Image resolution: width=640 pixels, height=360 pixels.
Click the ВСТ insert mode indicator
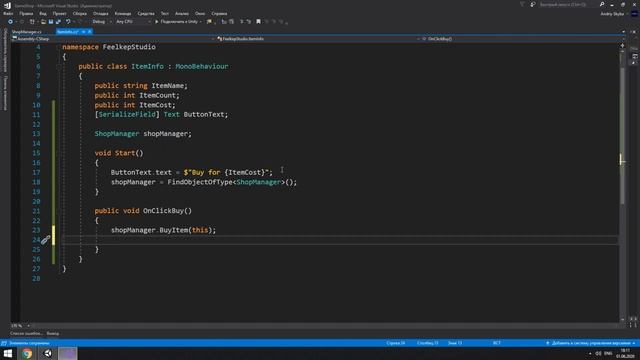pyautogui.click(x=497, y=343)
